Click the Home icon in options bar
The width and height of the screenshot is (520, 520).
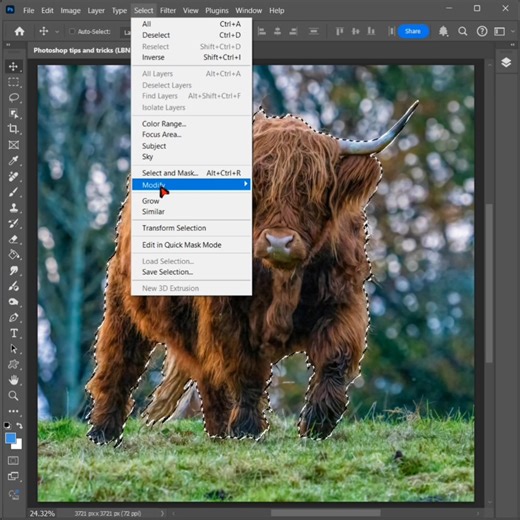coord(19,31)
